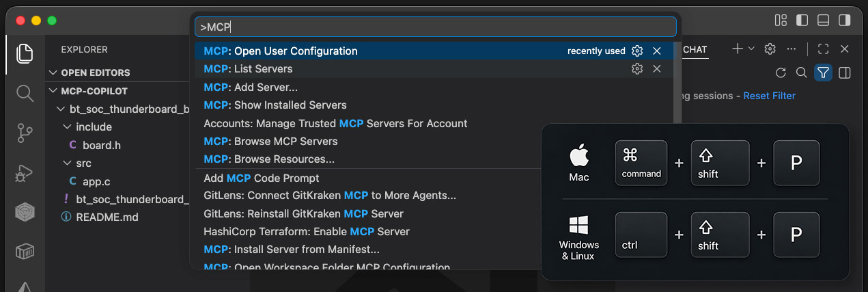Toggle the bottom panel visibility
Image resolution: width=868 pixels, height=292 pixels.
pos(824,21)
